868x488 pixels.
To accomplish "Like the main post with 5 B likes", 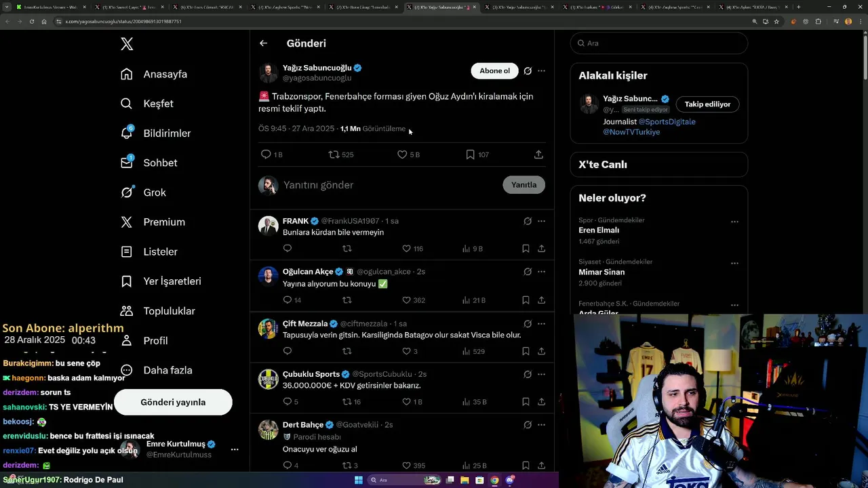I will click(x=402, y=155).
